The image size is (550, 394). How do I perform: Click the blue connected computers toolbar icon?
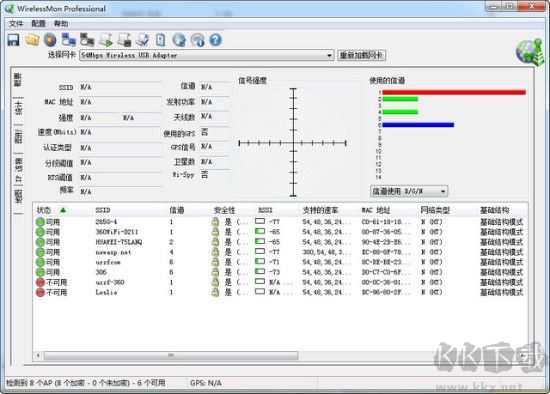tap(68, 40)
